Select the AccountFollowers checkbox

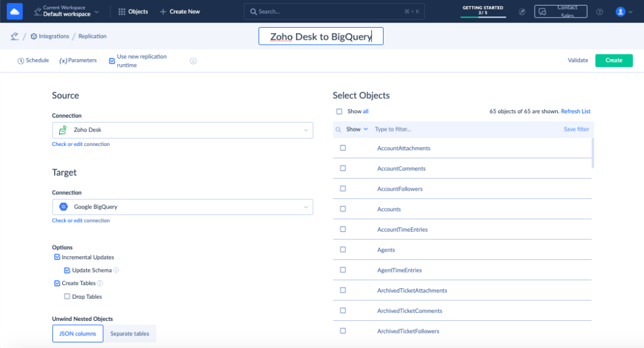point(343,189)
